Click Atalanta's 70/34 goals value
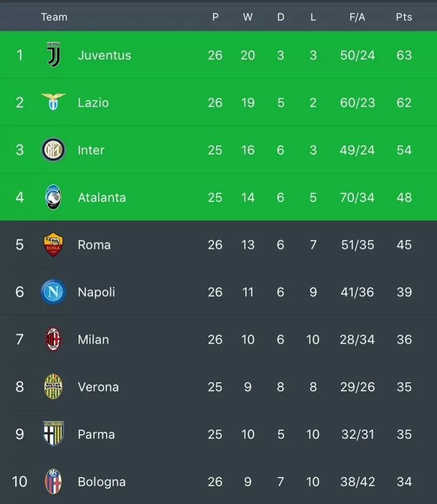 tap(357, 197)
